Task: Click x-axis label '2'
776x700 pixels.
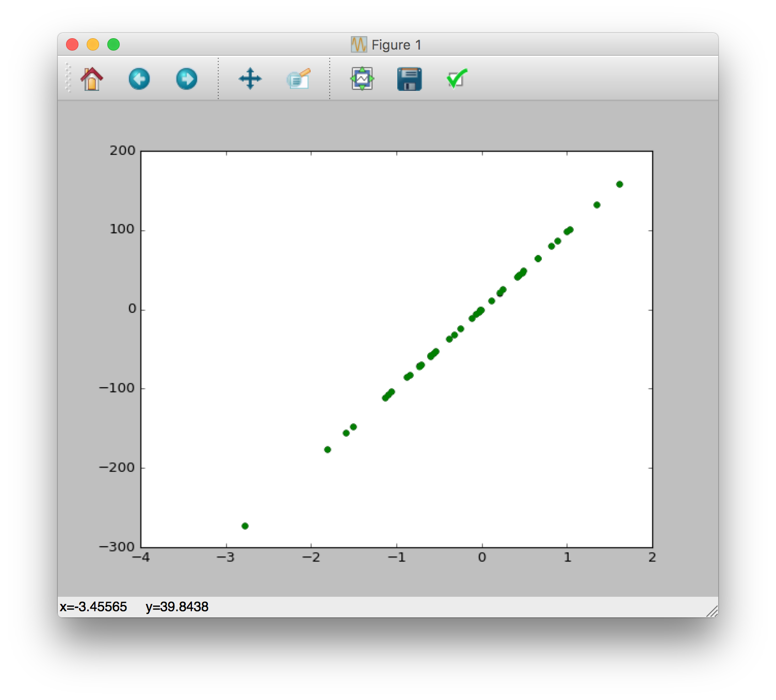Action: [652, 558]
